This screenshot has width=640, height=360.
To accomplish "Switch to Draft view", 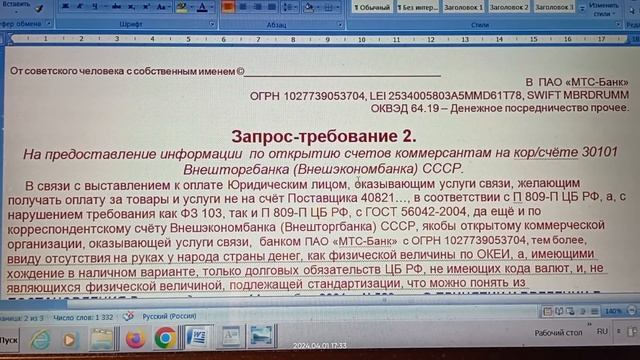I will click(x=594, y=311).
